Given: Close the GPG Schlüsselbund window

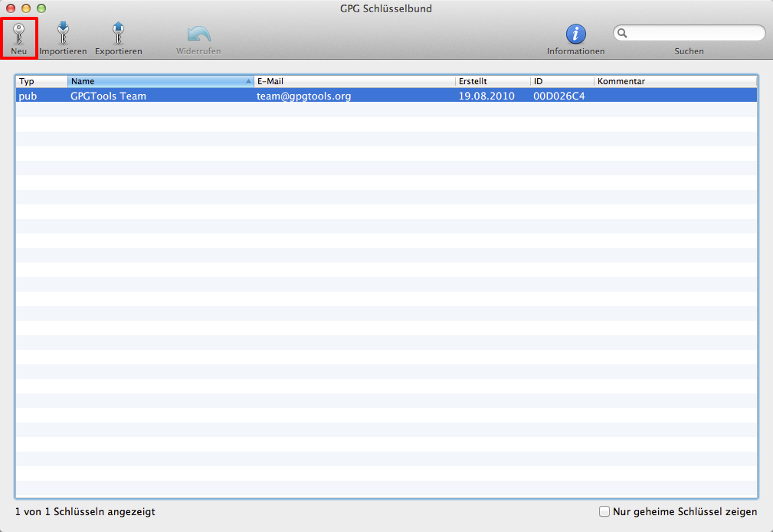Looking at the screenshot, I should 11,8.
